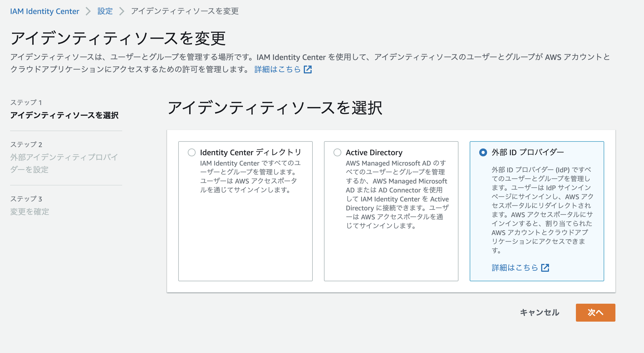Image resolution: width=644 pixels, height=353 pixels.
Task: Click the キャンセル button
Action: pyautogui.click(x=539, y=312)
